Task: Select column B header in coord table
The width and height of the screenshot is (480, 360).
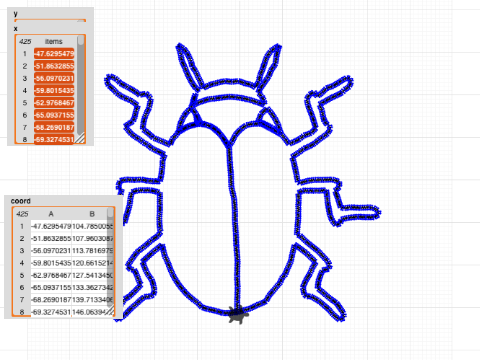Action: coord(92,214)
